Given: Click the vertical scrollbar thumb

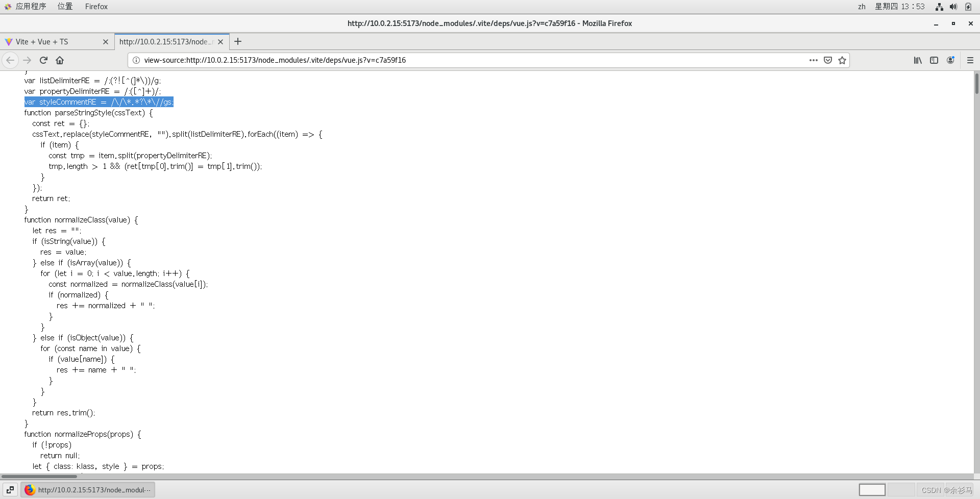Looking at the screenshot, I should point(976,84).
